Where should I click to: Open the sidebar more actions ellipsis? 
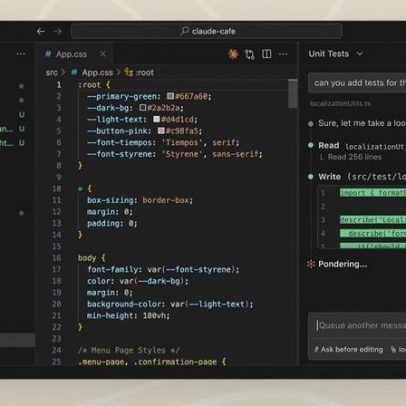[21, 54]
